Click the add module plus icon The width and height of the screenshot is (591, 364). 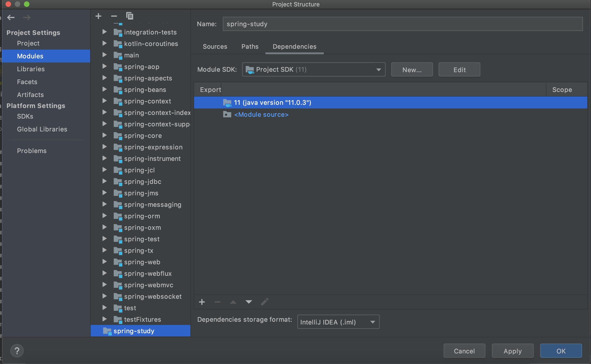click(x=98, y=16)
